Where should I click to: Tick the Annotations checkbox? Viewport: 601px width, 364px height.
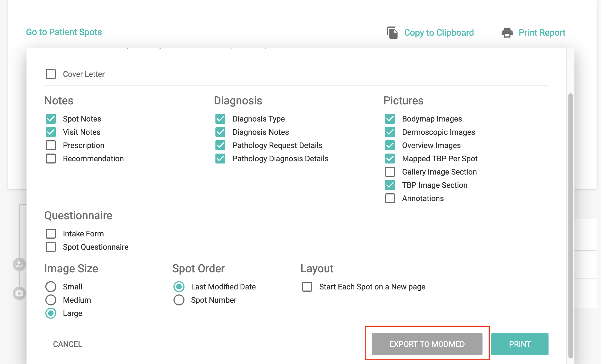coord(390,198)
